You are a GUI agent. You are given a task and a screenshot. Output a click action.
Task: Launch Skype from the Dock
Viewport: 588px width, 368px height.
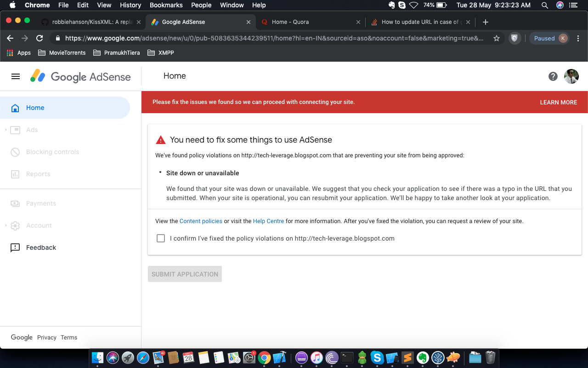[377, 357]
